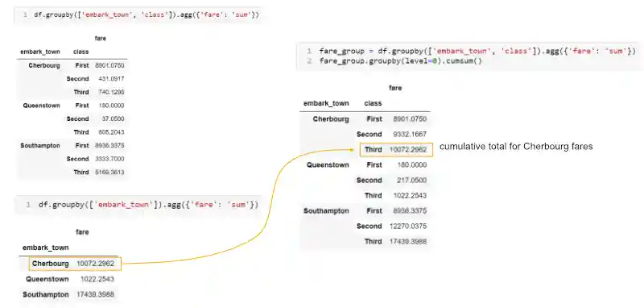Click the 'Second' label next to 9332.1667

pyautogui.click(x=369, y=135)
